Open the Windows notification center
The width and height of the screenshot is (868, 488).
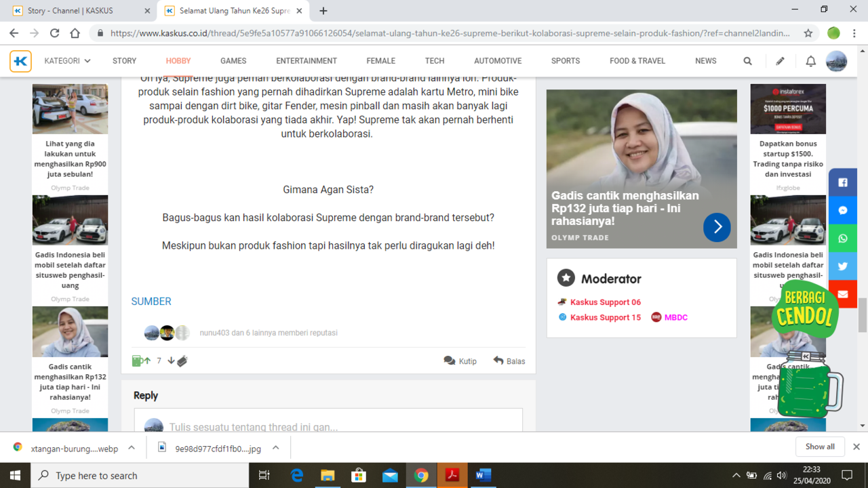[847, 476]
